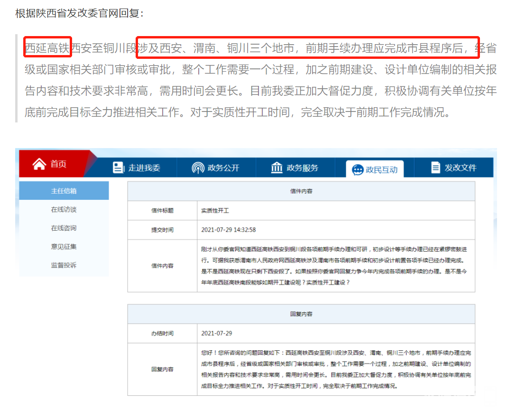516x420 pixels.
Task: Click the 发改文件 document icon
Action: click(x=435, y=168)
